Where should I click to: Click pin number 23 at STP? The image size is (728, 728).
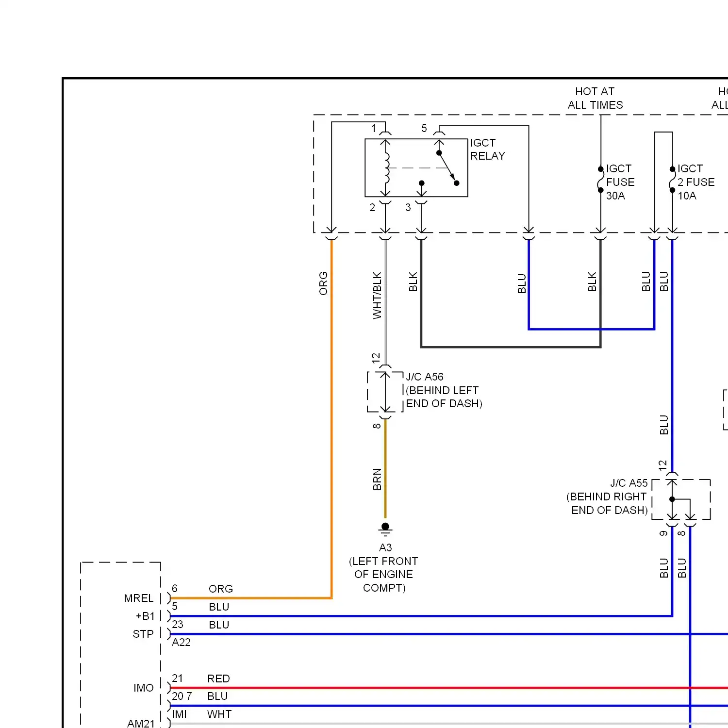178,624
